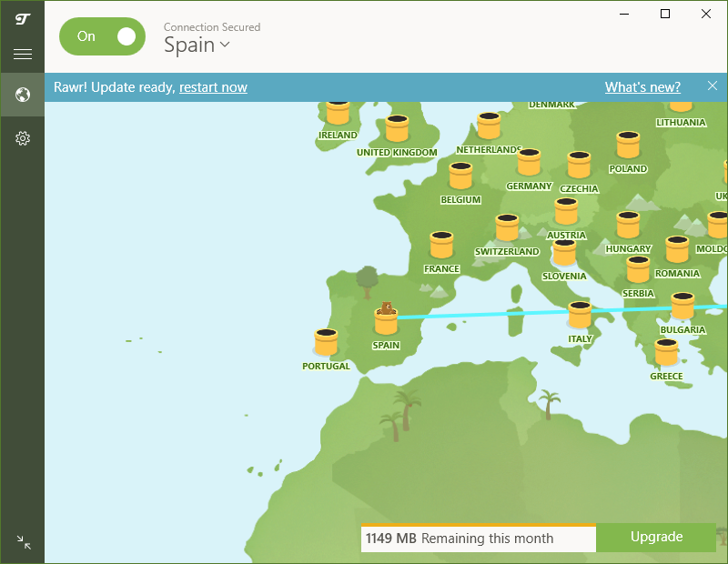This screenshot has width=728, height=564.
Task: Click the PORTUGAL map label
Action: point(326,367)
